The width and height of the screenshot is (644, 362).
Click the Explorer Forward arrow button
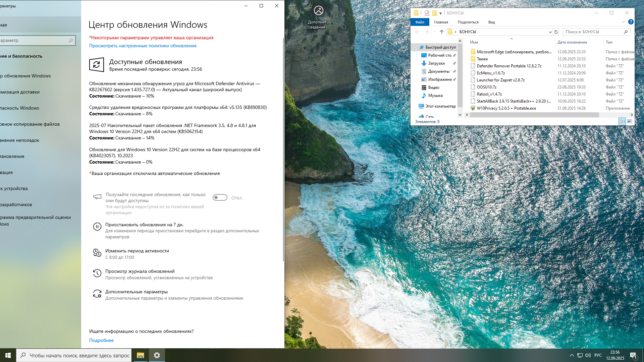427,32
